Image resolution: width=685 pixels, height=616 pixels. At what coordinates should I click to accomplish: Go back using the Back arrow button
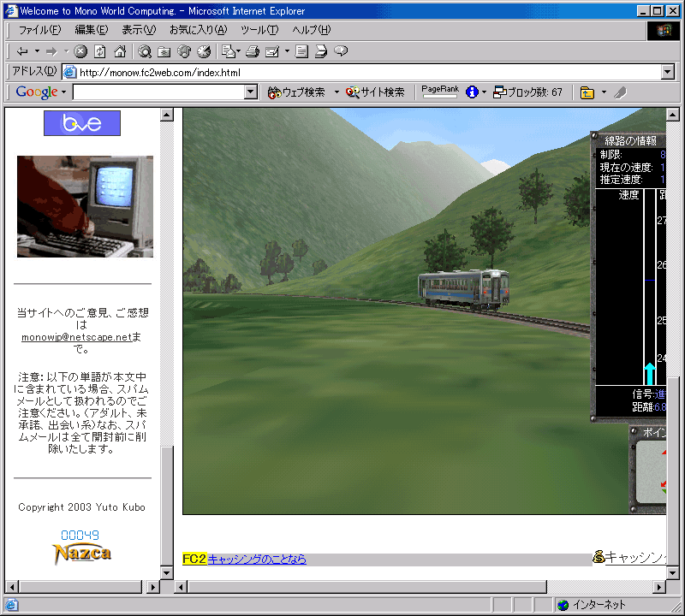(22, 51)
